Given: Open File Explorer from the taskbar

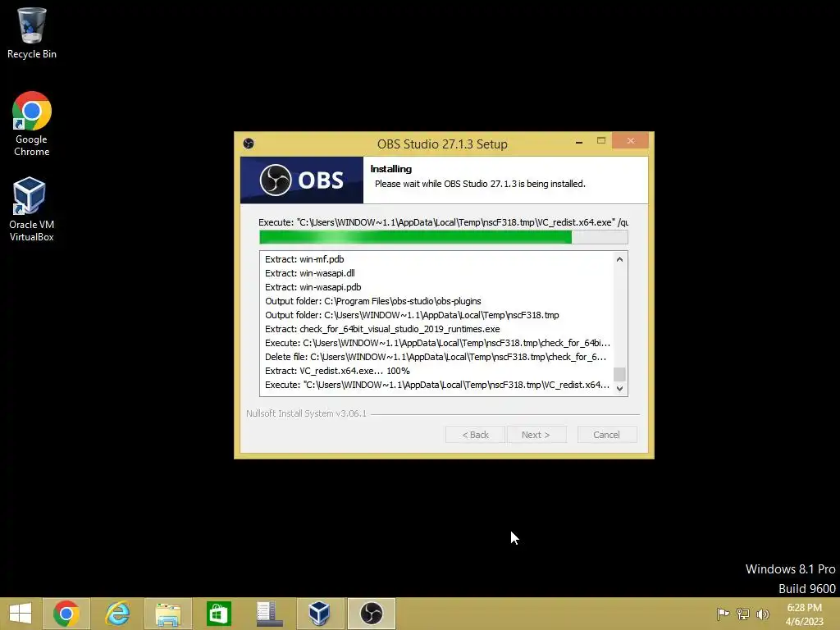Looking at the screenshot, I should 167,614.
